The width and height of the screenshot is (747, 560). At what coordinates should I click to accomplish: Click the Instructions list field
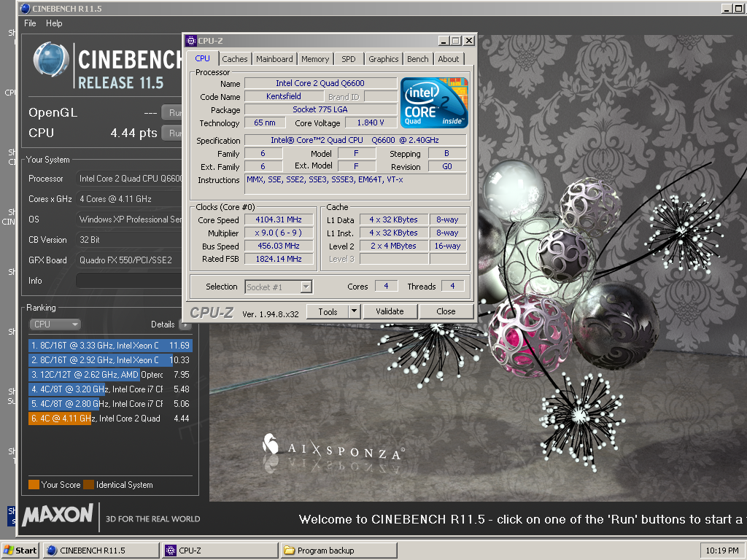pos(355,184)
